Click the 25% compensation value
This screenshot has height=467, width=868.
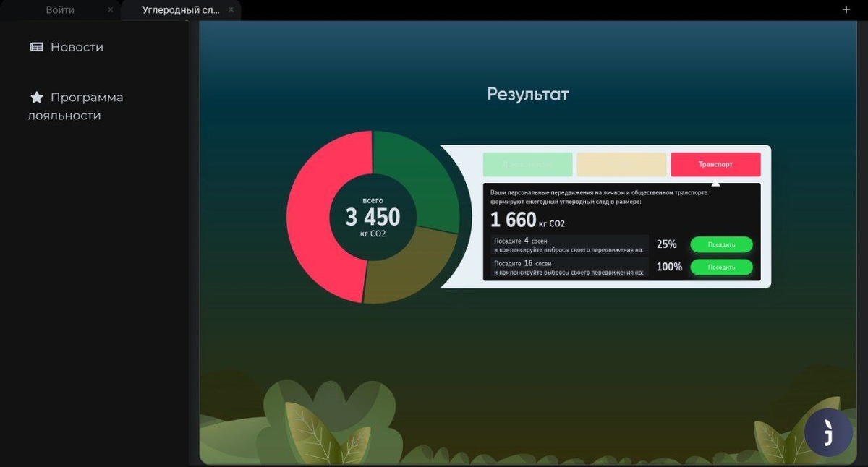click(666, 244)
